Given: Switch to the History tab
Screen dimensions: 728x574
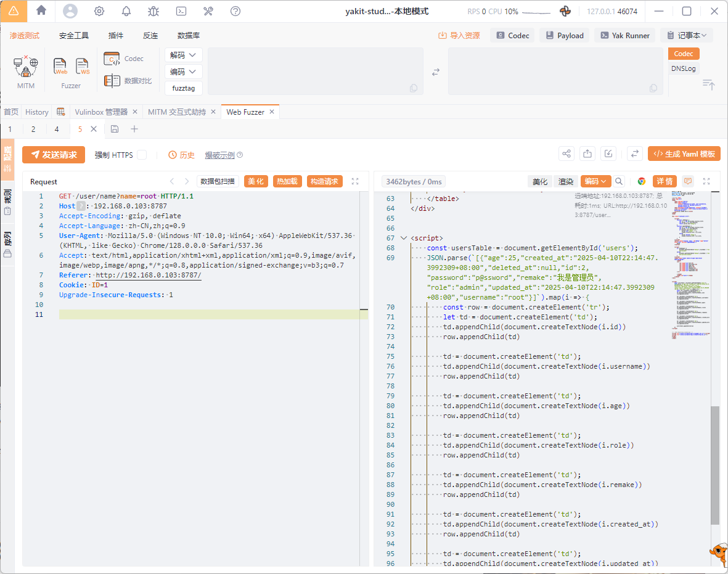Looking at the screenshot, I should 37,112.
